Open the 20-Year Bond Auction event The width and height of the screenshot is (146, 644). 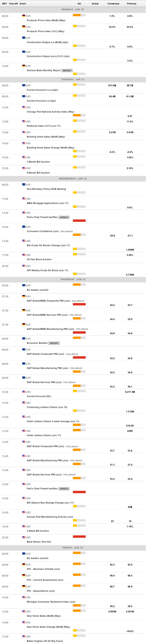(x=39, y=260)
